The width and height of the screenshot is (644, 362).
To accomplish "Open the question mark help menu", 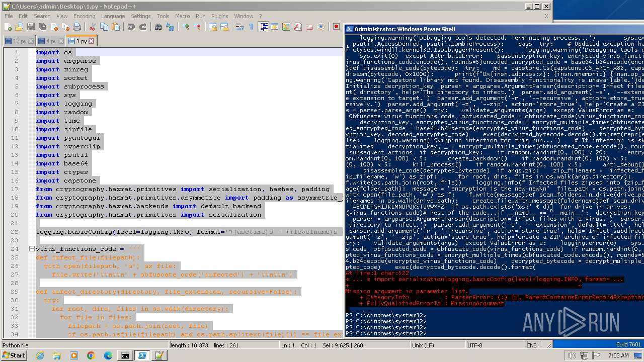I will [x=260, y=16].
